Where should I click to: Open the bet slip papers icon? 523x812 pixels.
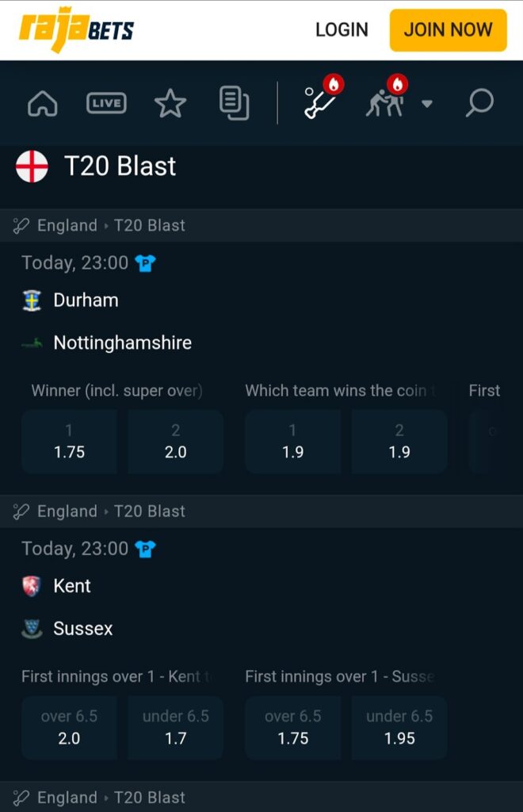[x=235, y=103]
